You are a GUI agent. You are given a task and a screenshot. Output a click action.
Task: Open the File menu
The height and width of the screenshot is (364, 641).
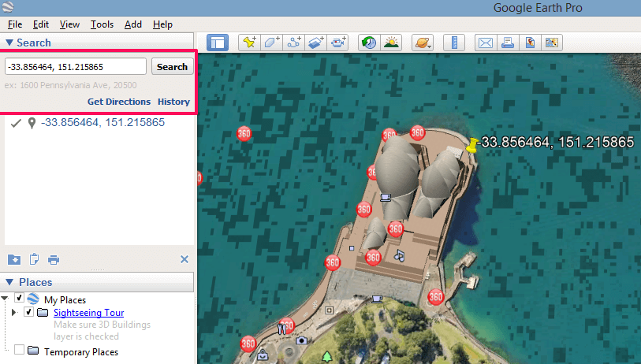(15, 24)
